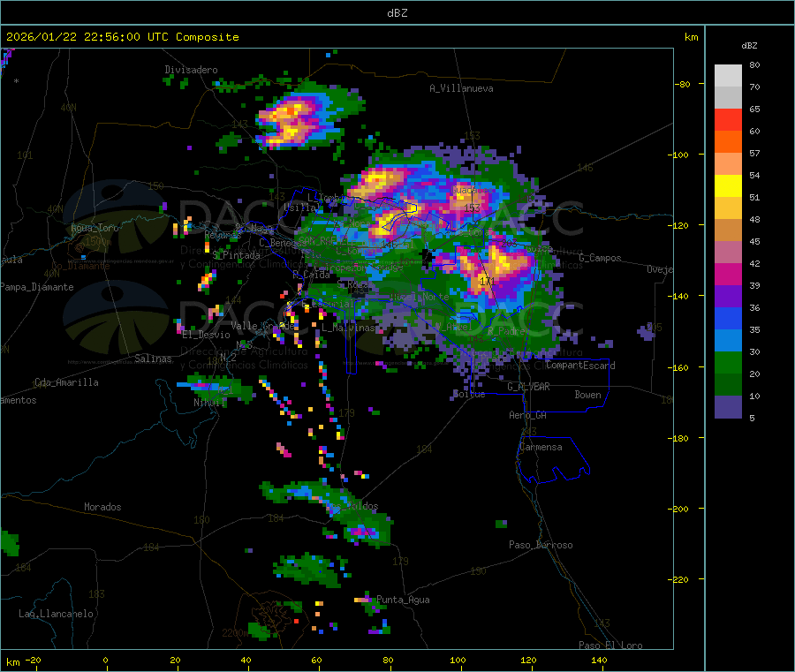Select the green 20-30 dBZ legend swatch
795x672 pixels.
tap(728, 362)
